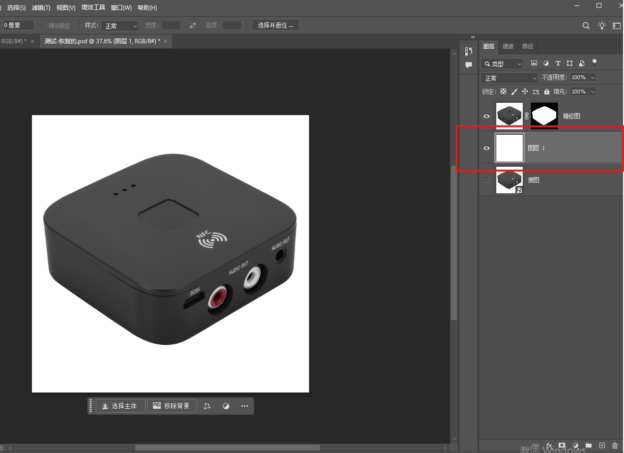Toggle visibility of 图层 1 layer
The width and height of the screenshot is (624, 453).
(487, 149)
